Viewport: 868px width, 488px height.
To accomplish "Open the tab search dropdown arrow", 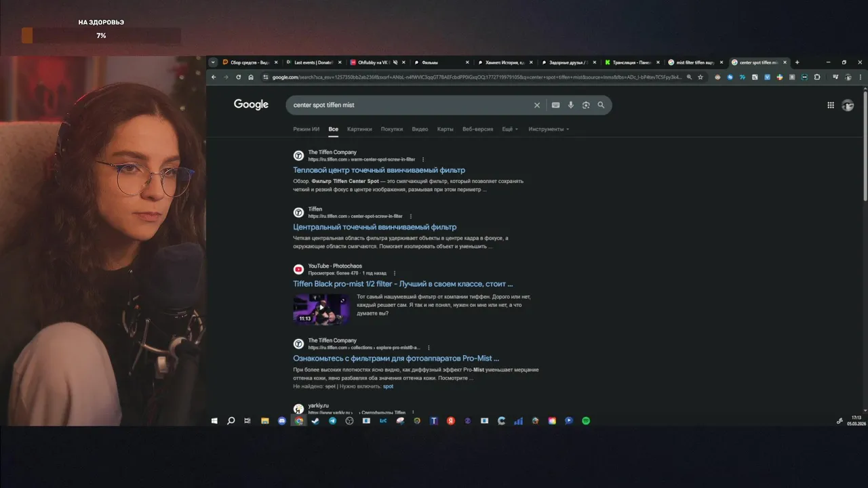I will (213, 62).
